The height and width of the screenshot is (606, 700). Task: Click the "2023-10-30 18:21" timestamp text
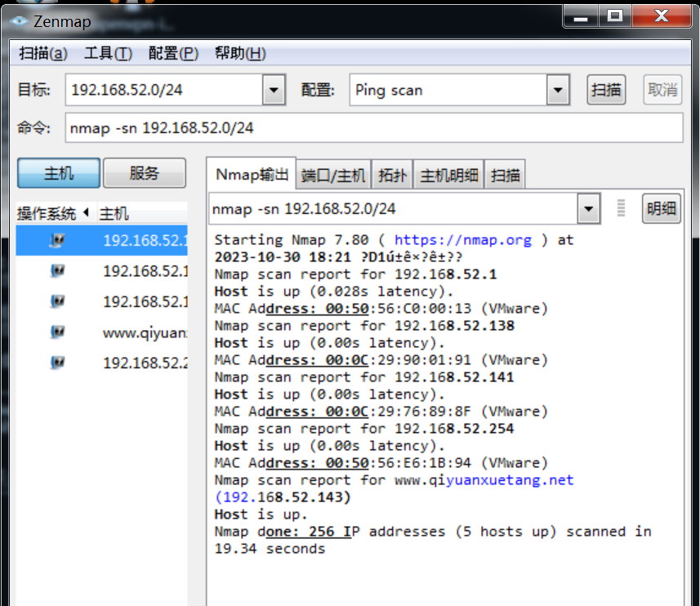pos(283,257)
